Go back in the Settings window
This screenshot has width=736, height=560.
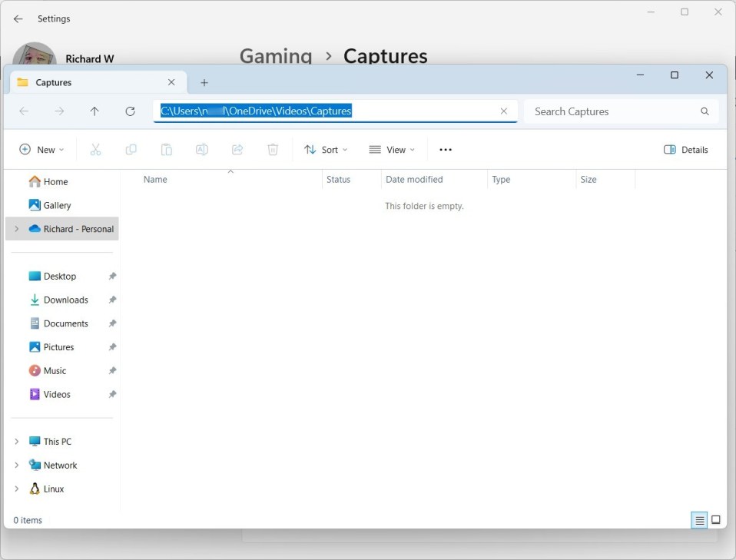point(18,18)
